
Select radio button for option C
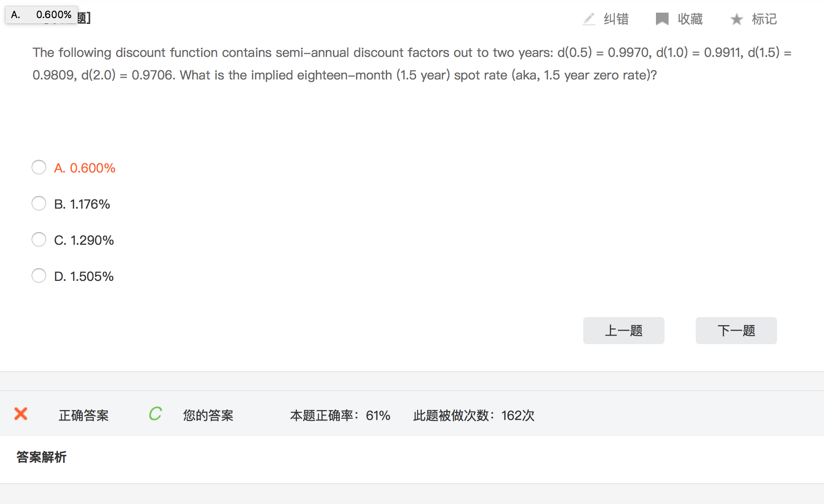tap(39, 240)
